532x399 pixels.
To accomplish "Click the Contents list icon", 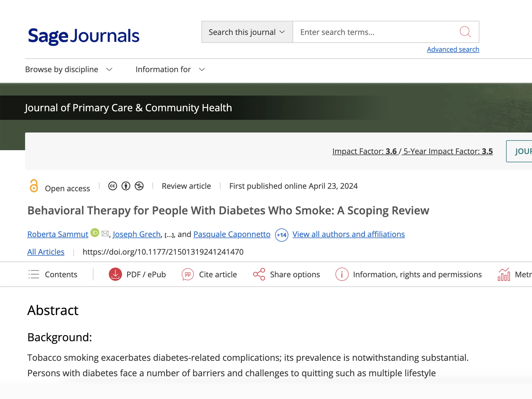I will pyautogui.click(x=34, y=274).
